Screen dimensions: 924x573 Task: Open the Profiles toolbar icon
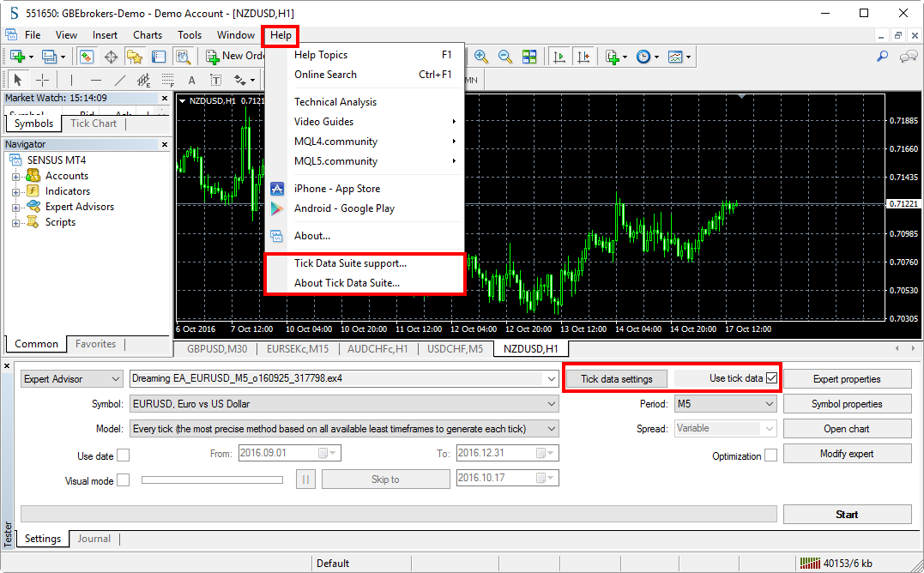click(x=49, y=57)
